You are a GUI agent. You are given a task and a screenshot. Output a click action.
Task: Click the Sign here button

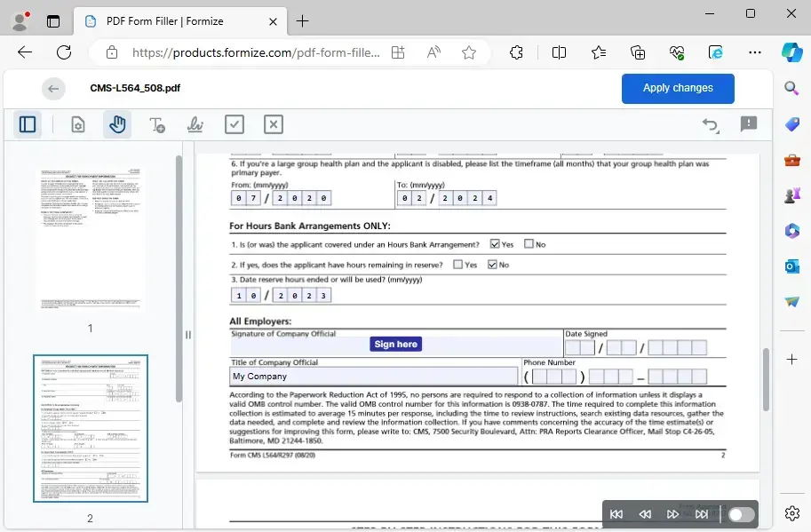point(395,345)
